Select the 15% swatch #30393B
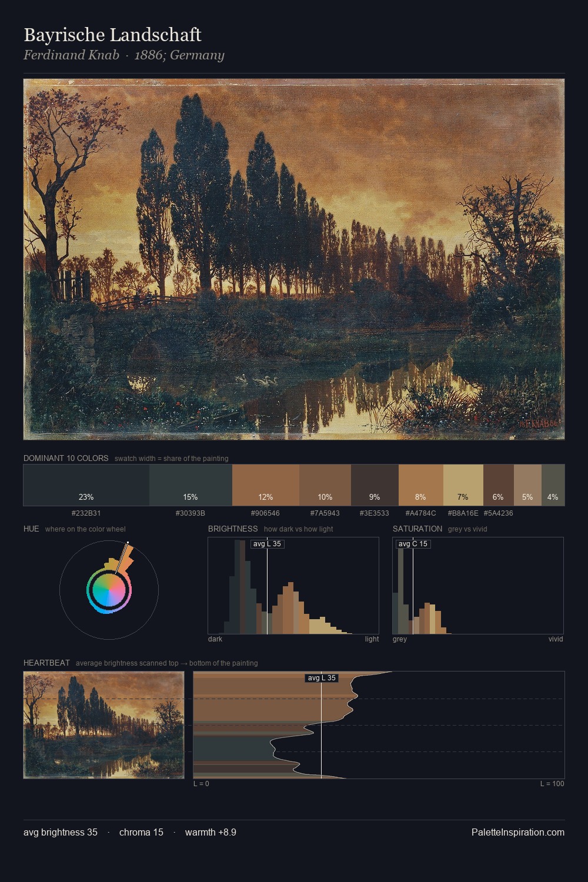 (x=191, y=485)
